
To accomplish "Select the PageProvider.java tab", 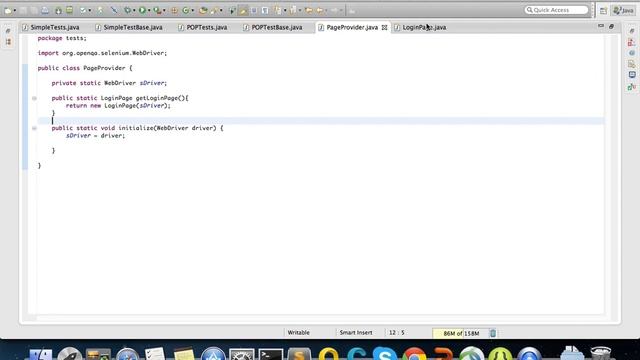I will pos(352,27).
